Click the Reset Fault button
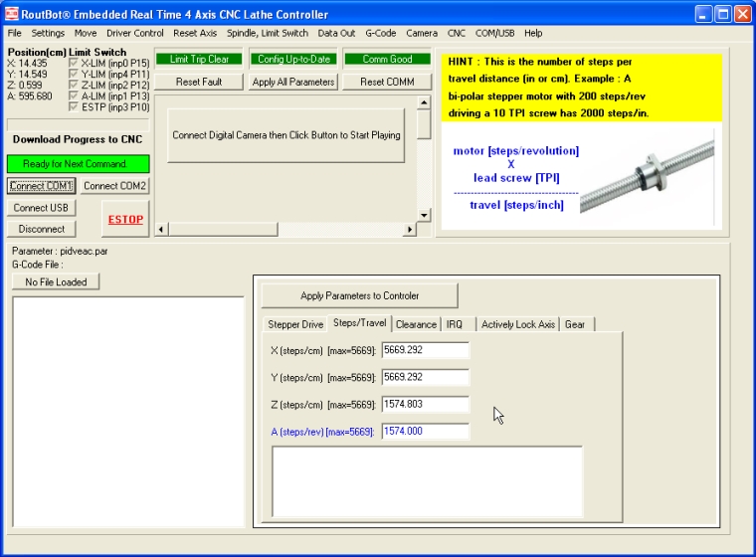This screenshot has width=756, height=557. pyautogui.click(x=199, y=82)
